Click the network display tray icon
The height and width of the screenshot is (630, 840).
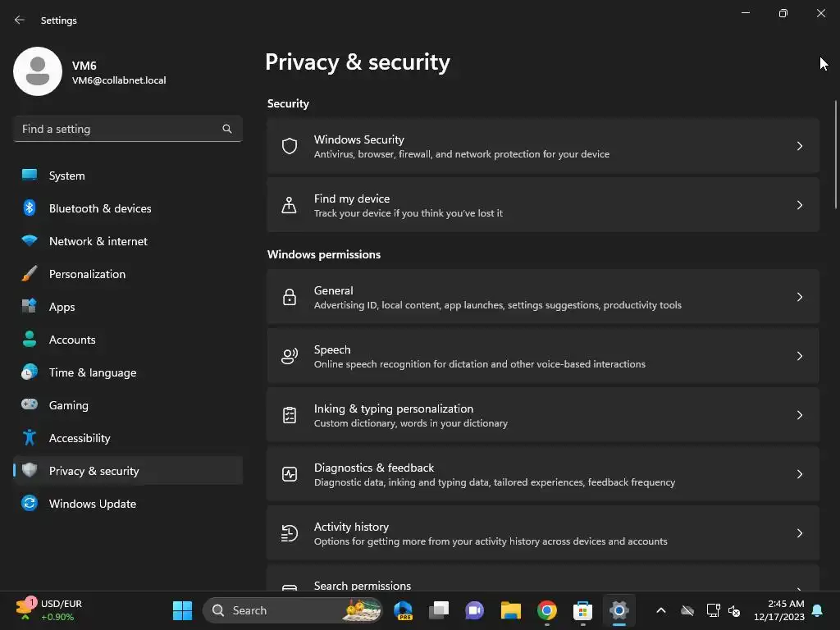(x=713, y=610)
